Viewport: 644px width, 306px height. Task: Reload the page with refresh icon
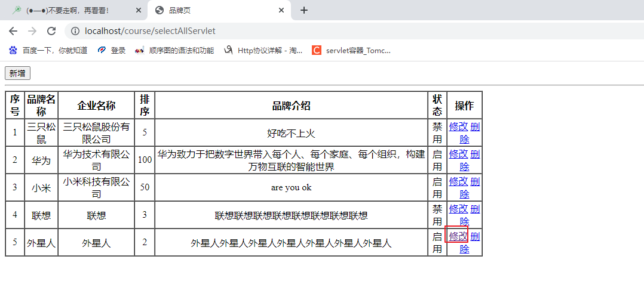click(x=51, y=31)
